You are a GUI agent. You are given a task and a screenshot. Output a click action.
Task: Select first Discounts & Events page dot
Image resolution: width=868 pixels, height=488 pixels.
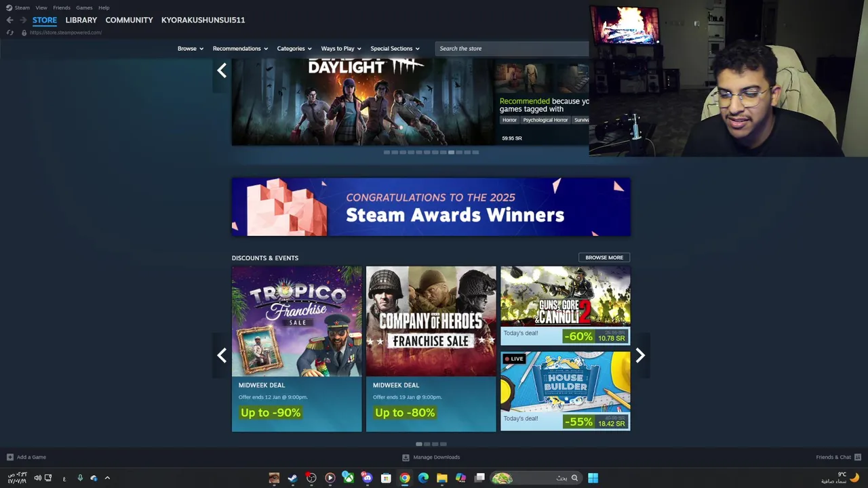click(x=419, y=444)
